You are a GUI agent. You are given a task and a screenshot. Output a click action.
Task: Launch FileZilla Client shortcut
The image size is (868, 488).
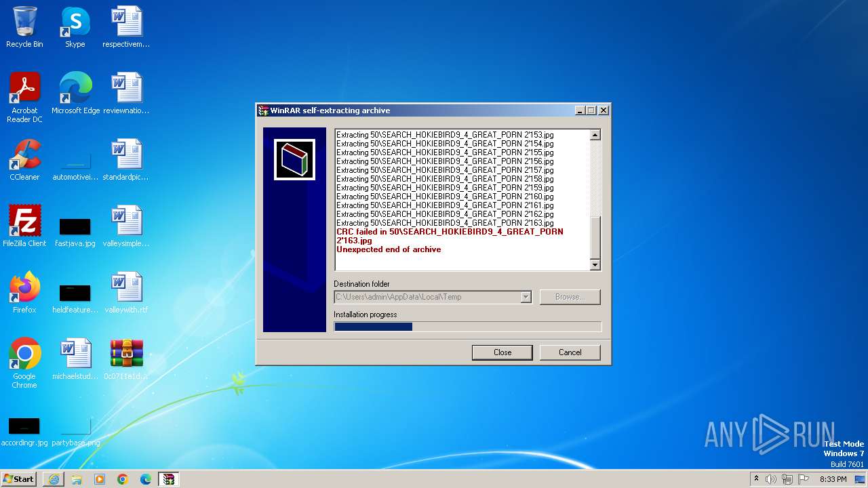pos(24,226)
